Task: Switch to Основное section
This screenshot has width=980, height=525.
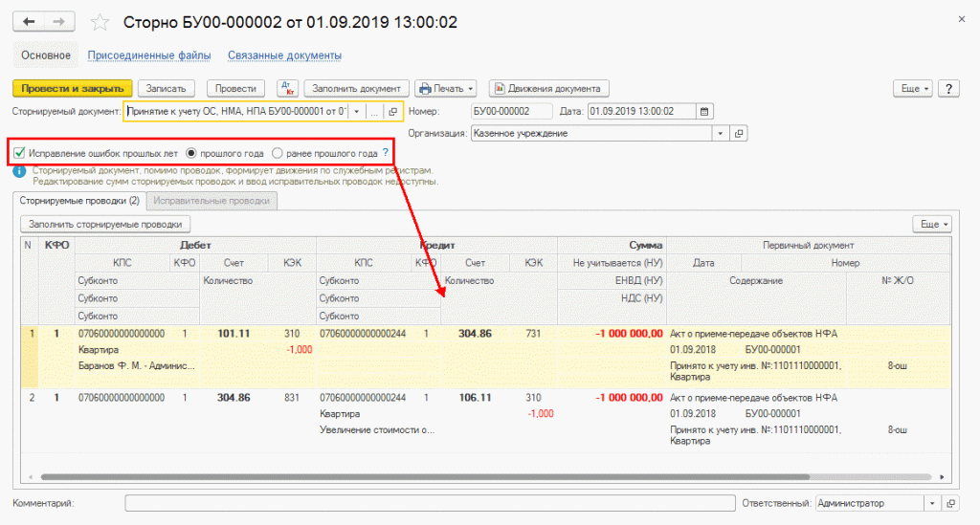Action: tap(46, 55)
